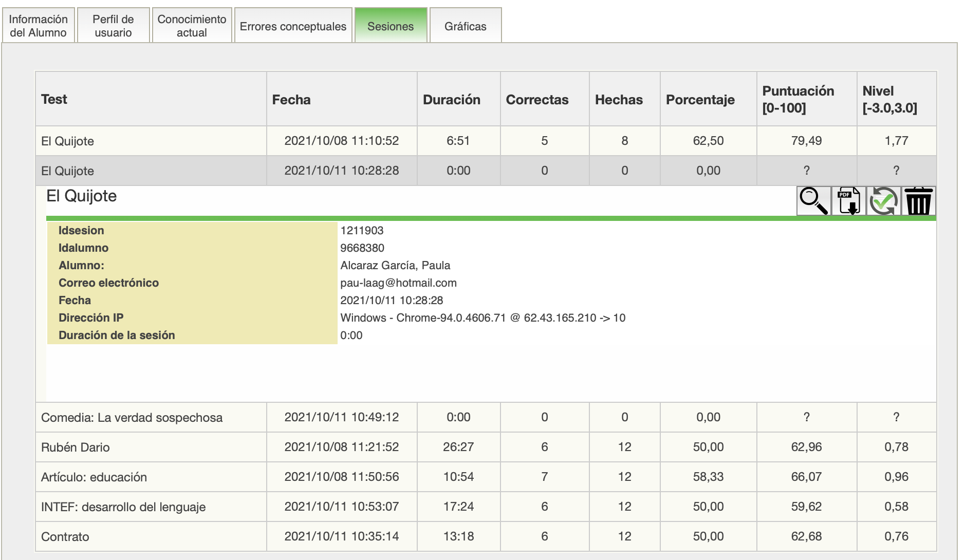Screen dimensions: 965x560
Task: Select the Errores conceptuales tab
Action: (x=293, y=26)
